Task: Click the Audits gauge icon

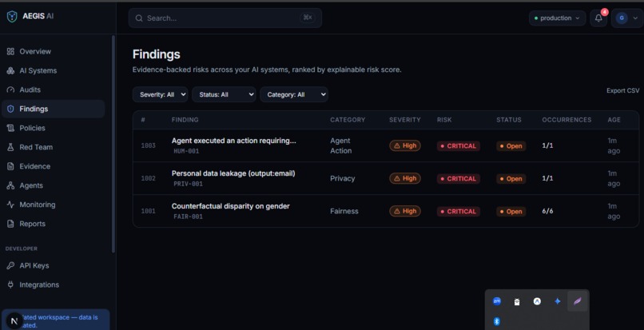Action: [10, 89]
